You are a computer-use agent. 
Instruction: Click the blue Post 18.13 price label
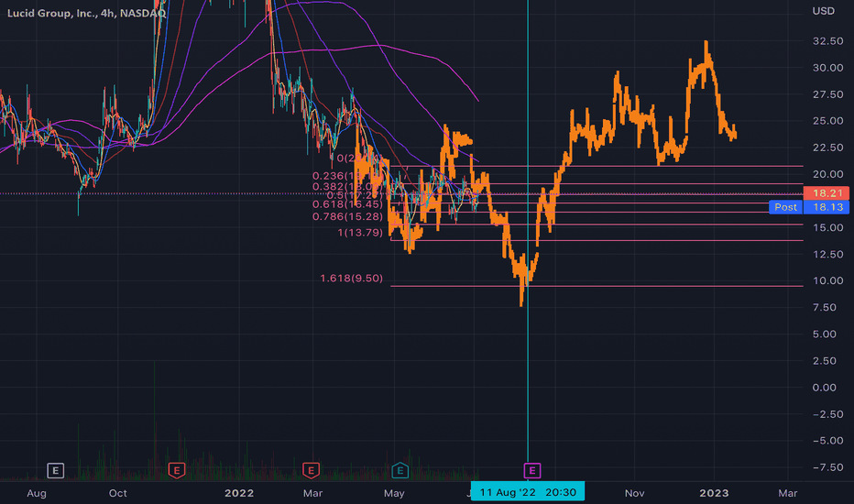(809, 207)
